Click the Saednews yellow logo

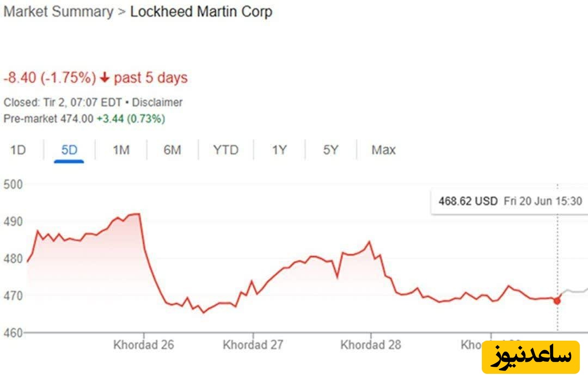(530, 356)
